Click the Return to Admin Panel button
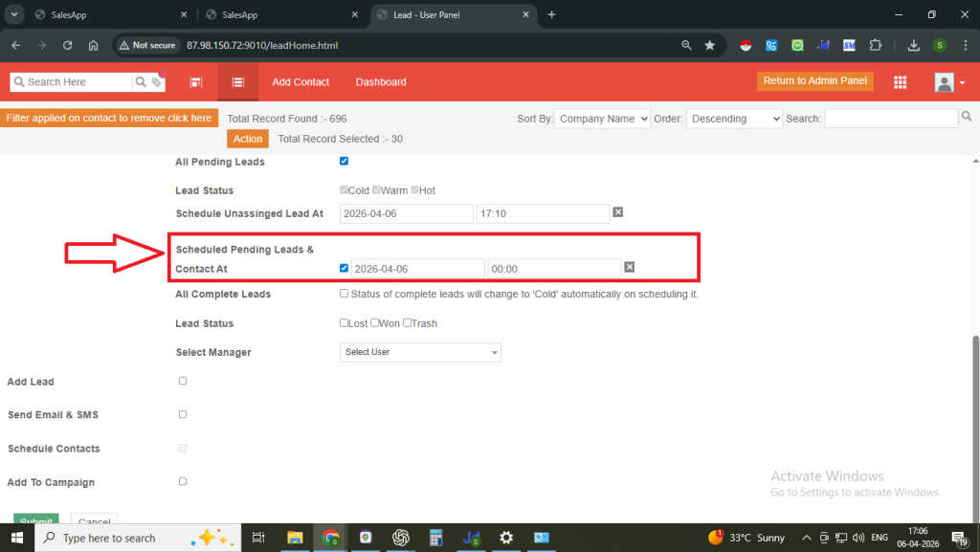This screenshot has width=980, height=552. click(814, 81)
